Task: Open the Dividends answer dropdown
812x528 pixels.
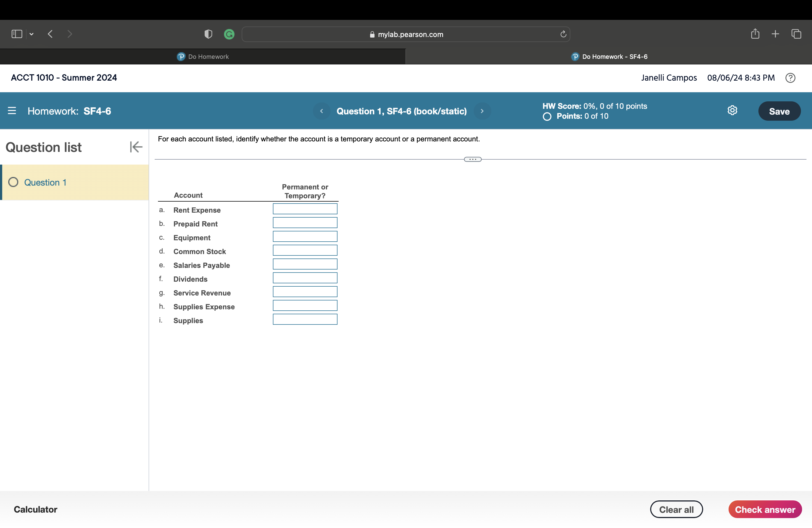Action: pos(305,278)
